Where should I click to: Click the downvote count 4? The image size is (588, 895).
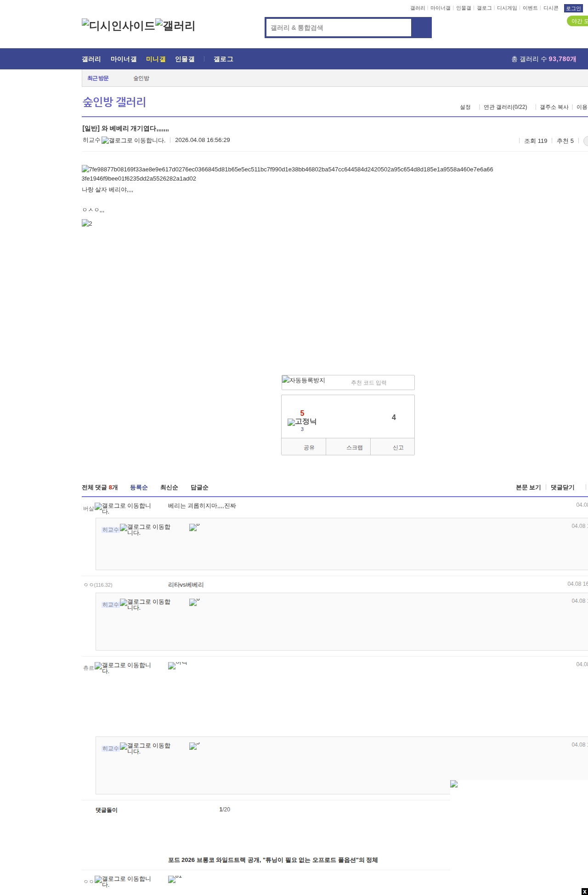coord(394,417)
